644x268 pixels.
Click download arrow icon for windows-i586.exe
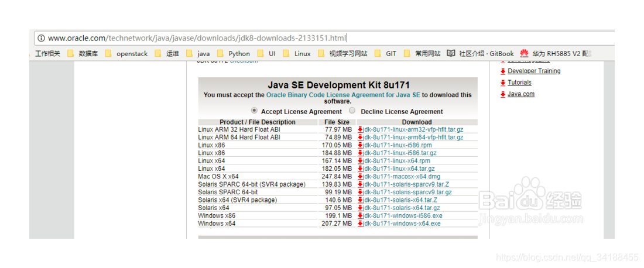(x=360, y=215)
